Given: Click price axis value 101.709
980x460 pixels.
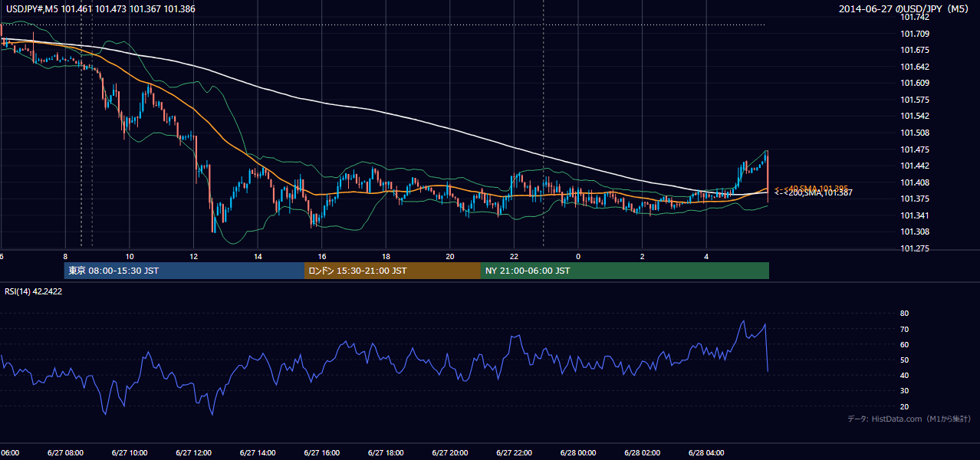Looking at the screenshot, I should [914, 34].
